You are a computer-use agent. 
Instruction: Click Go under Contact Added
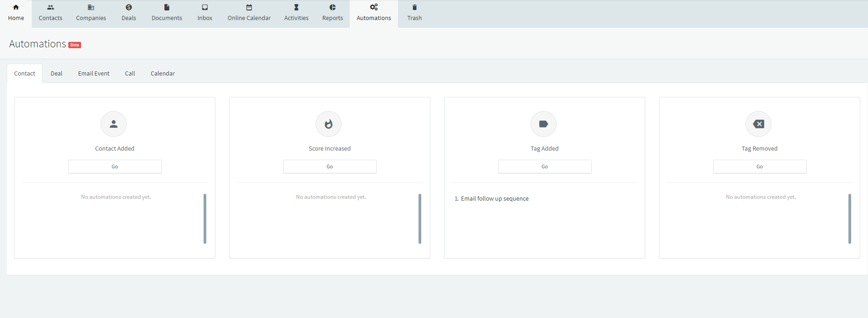115,167
